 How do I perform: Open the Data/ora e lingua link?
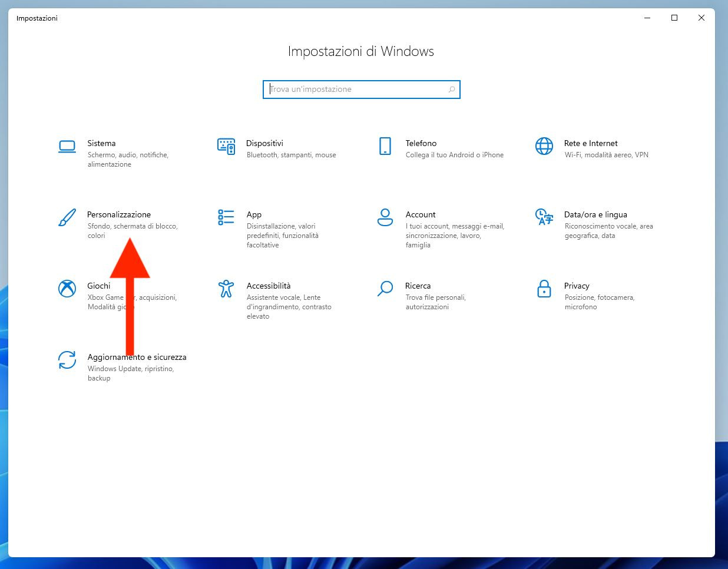point(595,214)
